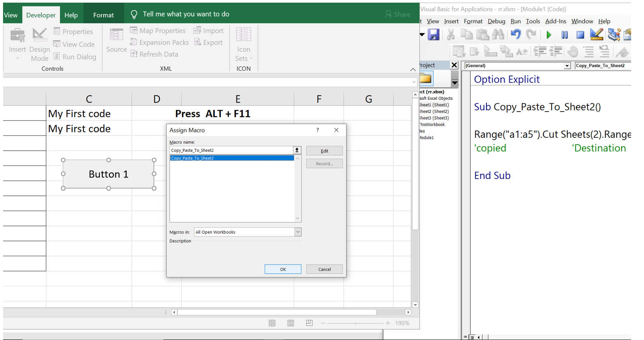This screenshot has height=340, width=644.
Task: Toggle Design Mode in the Developer ribbon
Action: coord(39,44)
